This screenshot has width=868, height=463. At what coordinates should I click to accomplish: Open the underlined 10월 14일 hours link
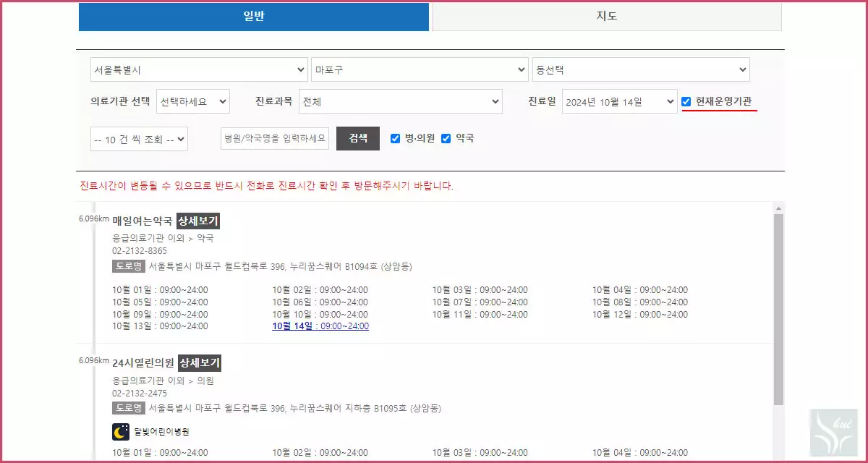coord(320,326)
